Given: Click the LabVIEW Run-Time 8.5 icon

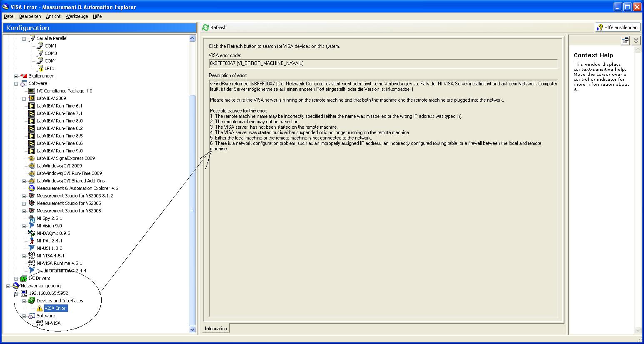Looking at the screenshot, I should point(32,136).
